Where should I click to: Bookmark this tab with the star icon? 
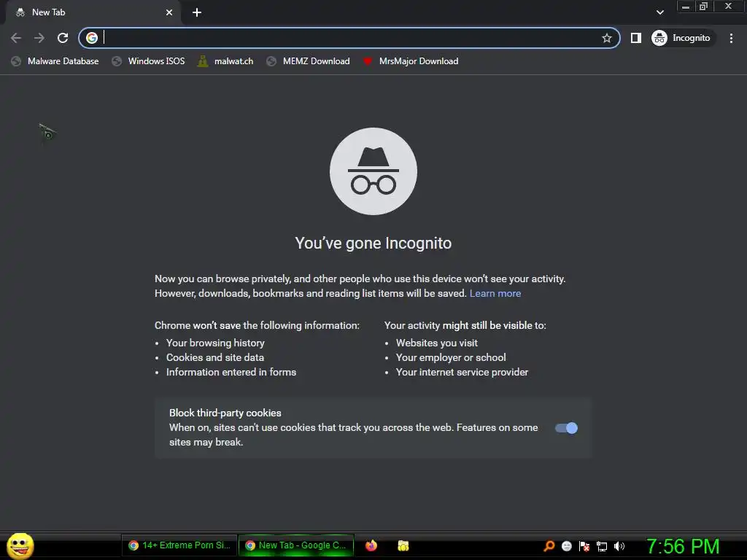coord(606,38)
